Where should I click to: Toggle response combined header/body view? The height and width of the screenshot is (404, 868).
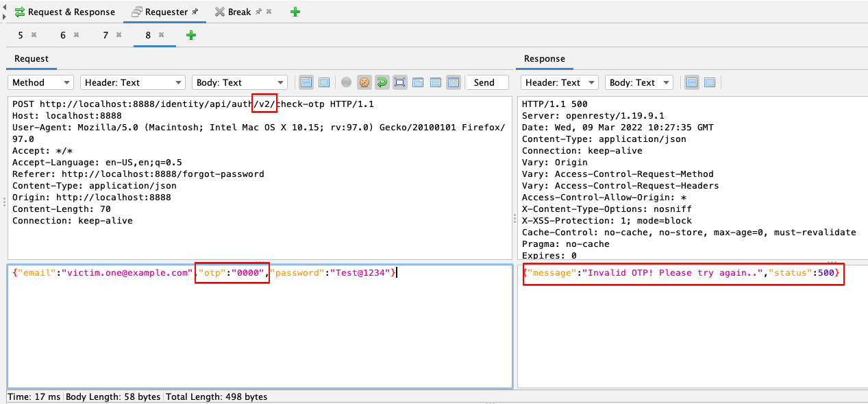click(x=710, y=82)
